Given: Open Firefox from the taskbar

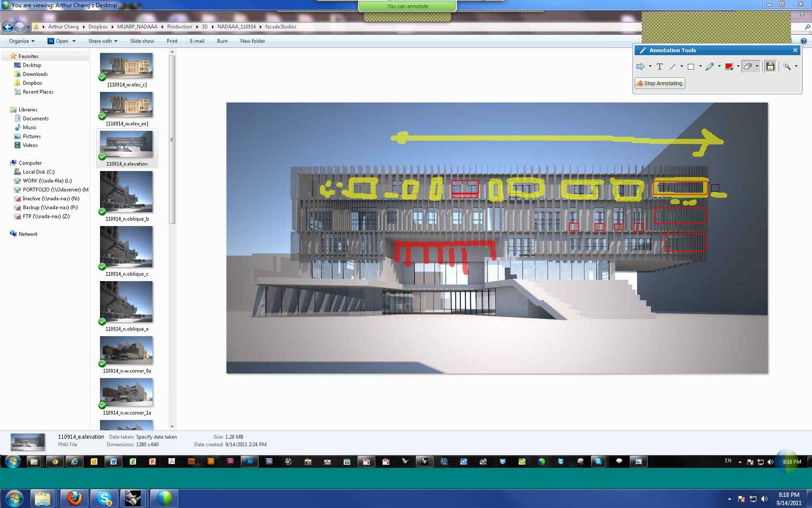Looking at the screenshot, I should (x=74, y=498).
